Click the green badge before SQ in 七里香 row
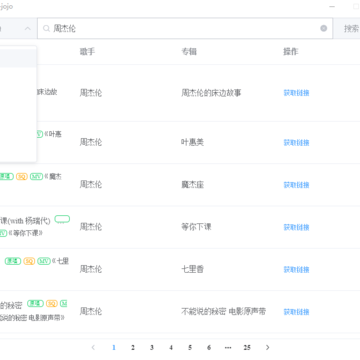The image size is (360, 360). (13, 261)
